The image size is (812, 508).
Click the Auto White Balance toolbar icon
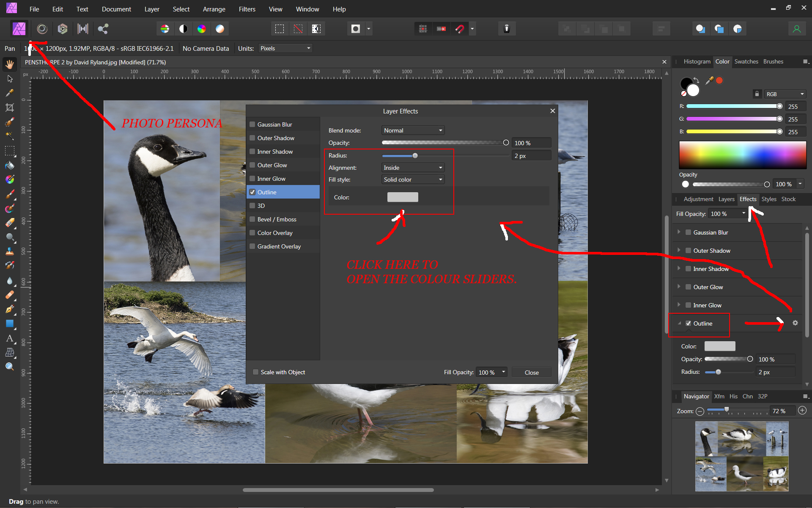220,29
